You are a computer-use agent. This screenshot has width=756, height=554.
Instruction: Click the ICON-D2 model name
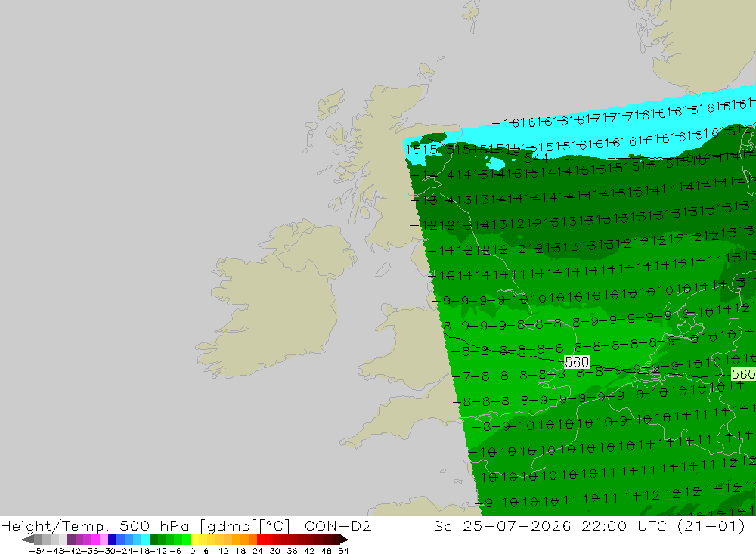[336, 525]
